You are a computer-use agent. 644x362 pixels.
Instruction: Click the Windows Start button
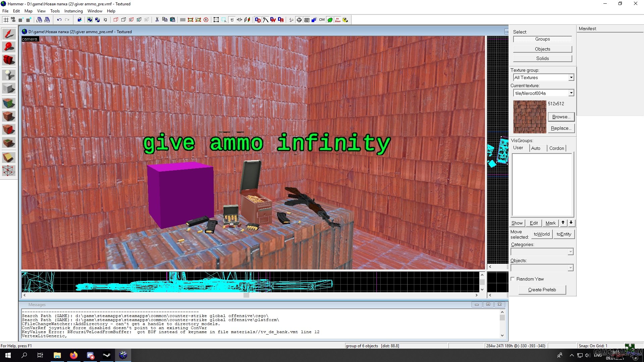pyautogui.click(x=8, y=355)
